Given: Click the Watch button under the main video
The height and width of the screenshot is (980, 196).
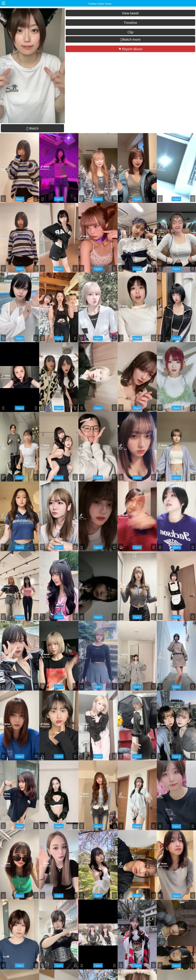Looking at the screenshot, I should coord(32,129).
